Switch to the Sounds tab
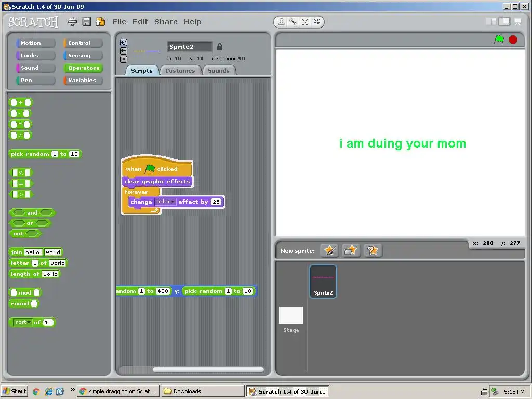This screenshot has width=532, height=399. click(219, 71)
